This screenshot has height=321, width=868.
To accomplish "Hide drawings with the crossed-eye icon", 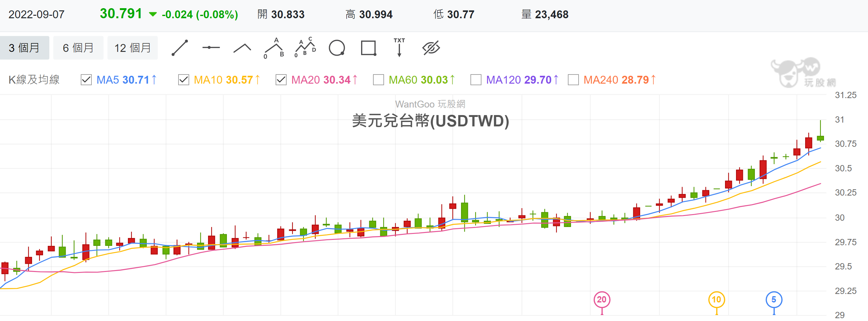I will point(431,48).
